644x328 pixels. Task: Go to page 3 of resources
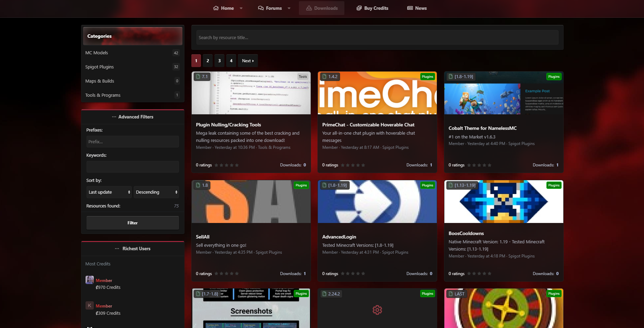click(x=219, y=61)
